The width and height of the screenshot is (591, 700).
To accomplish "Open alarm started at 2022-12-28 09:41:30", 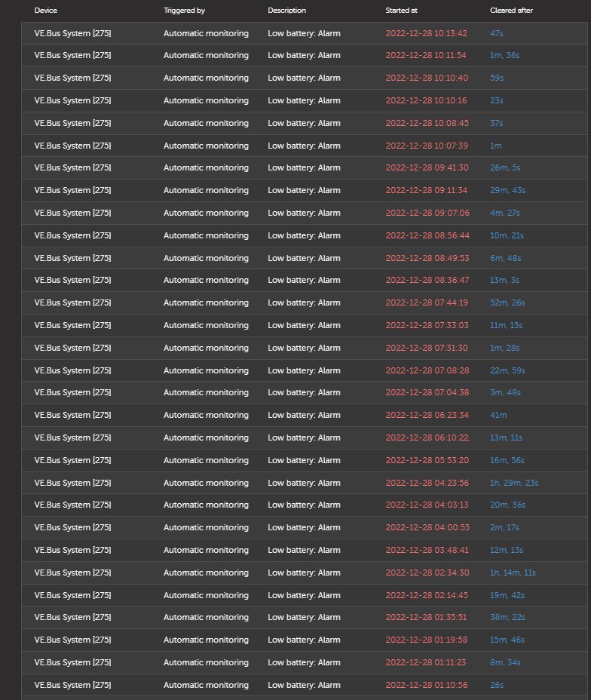I will pyautogui.click(x=305, y=168).
